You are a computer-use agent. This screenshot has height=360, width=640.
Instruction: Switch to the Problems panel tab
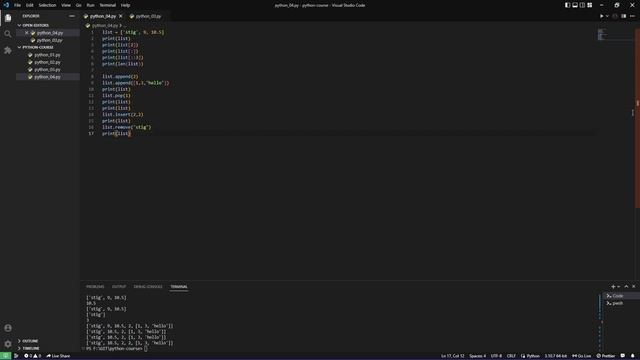click(95, 287)
